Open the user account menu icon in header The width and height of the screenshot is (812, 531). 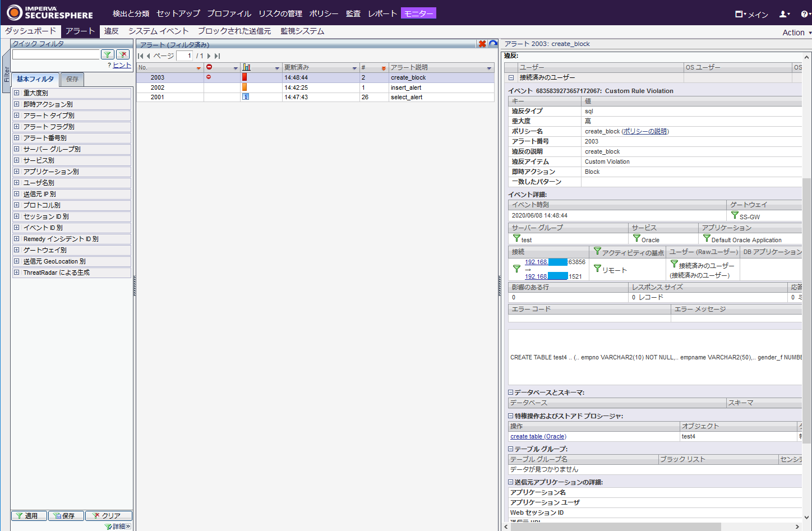coord(785,14)
